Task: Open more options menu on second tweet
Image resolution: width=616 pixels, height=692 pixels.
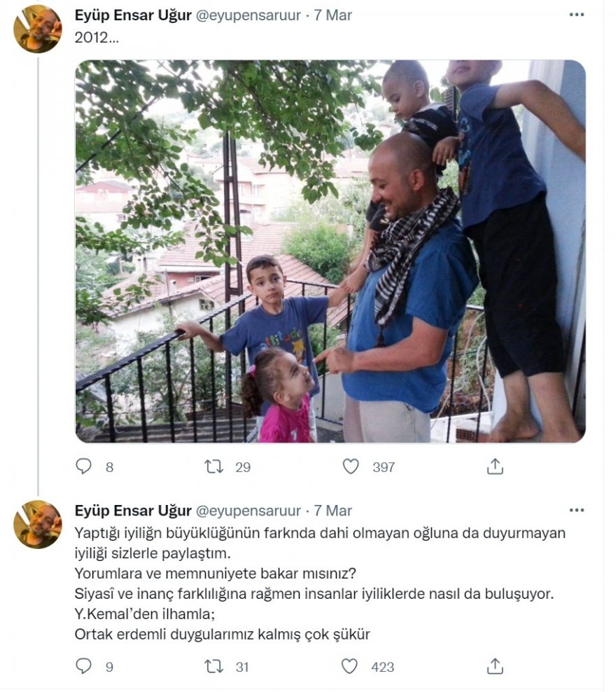Action: [577, 510]
